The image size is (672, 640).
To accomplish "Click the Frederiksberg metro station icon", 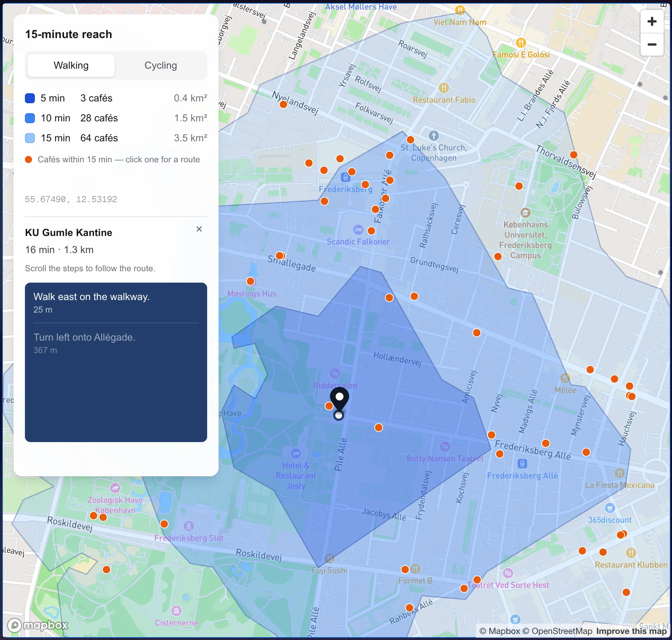I will tap(345, 177).
